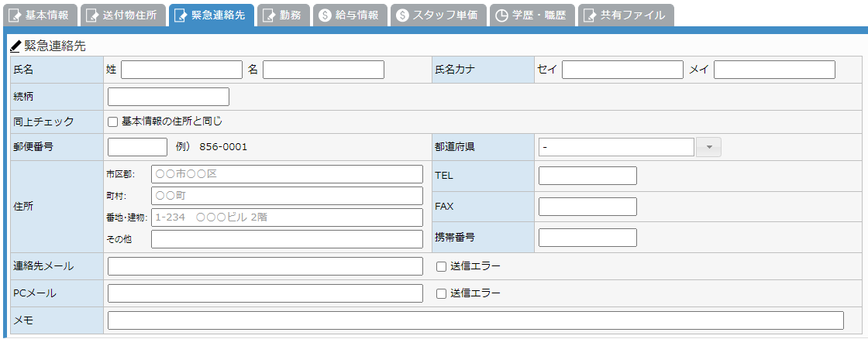Focus the PCメール email field

pyautogui.click(x=265, y=293)
